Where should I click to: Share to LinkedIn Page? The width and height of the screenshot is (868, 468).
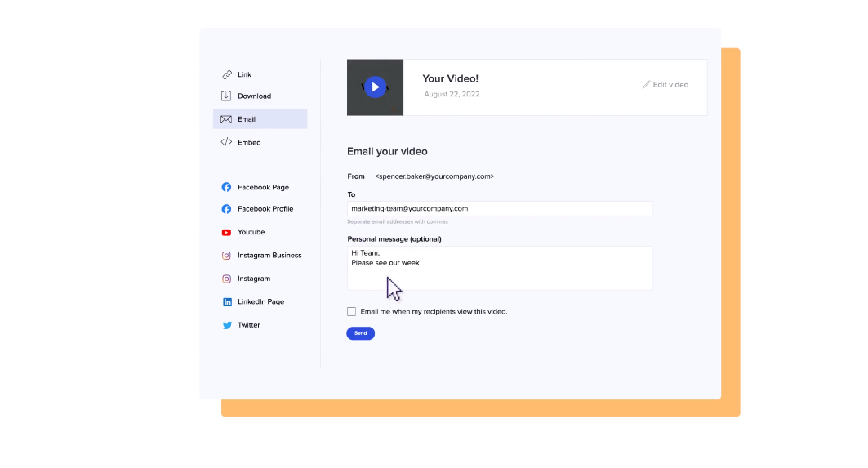pos(260,302)
